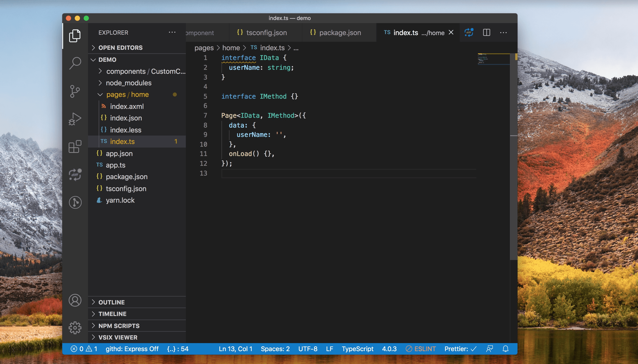This screenshot has width=638, height=364.
Task: Click the {..} : 54 status item
Action: [x=178, y=349]
